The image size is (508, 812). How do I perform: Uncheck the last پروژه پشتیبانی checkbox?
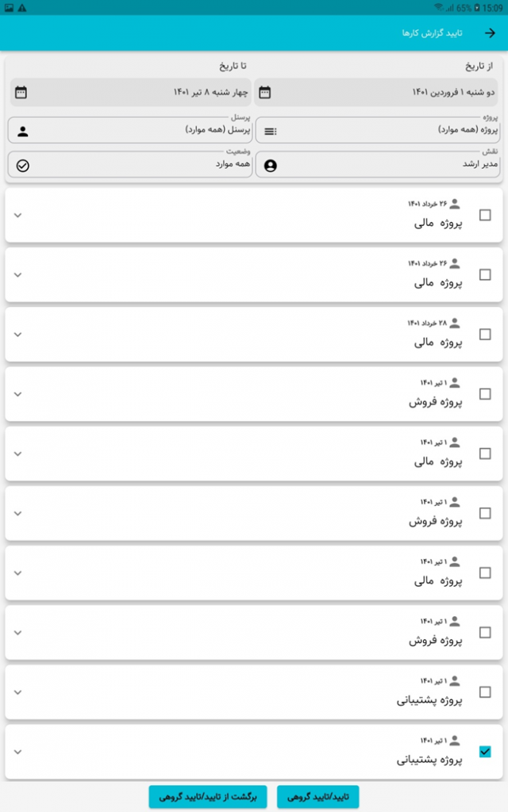(485, 752)
